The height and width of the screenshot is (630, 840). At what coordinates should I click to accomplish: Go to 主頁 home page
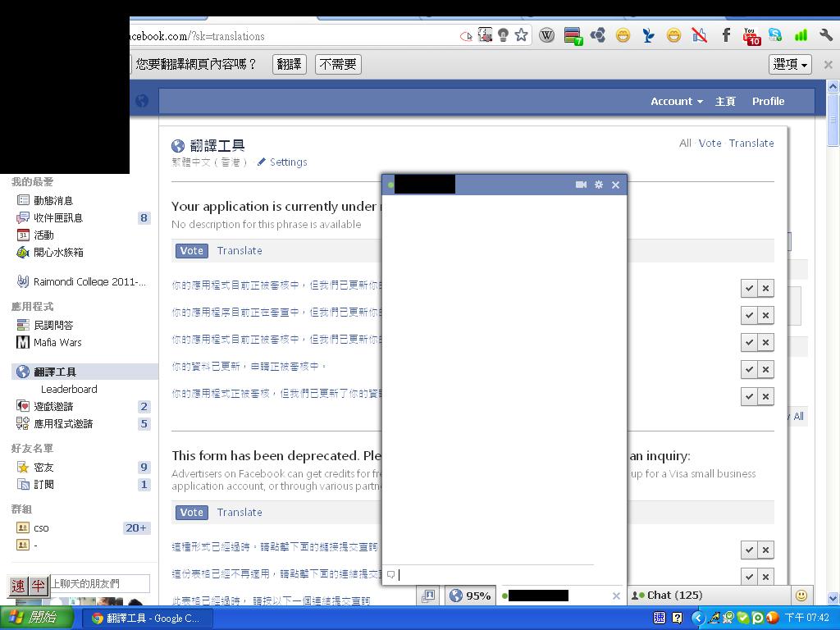(x=725, y=101)
